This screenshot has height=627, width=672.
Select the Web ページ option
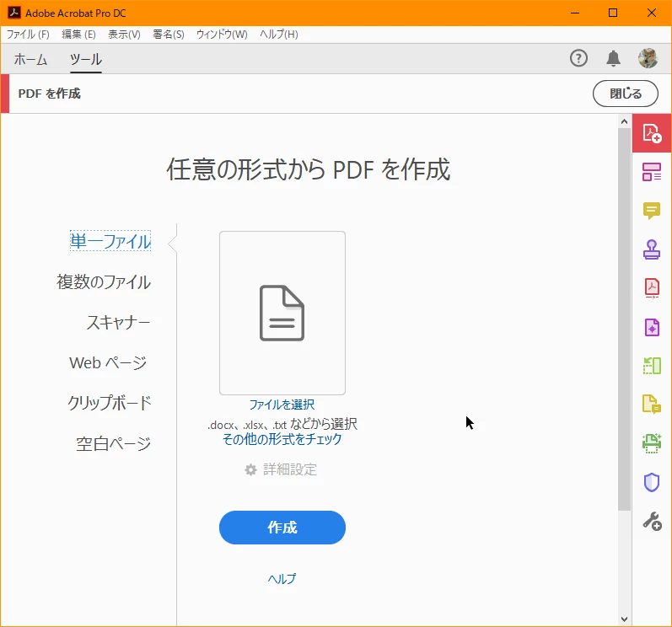[108, 362]
